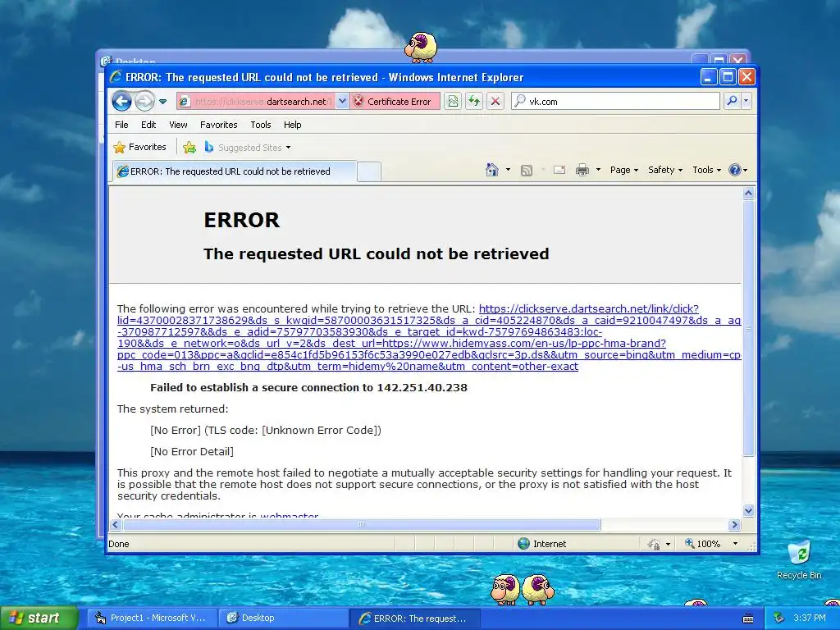Open the Certificate Error security report
The height and width of the screenshot is (630, 840).
pyautogui.click(x=395, y=101)
